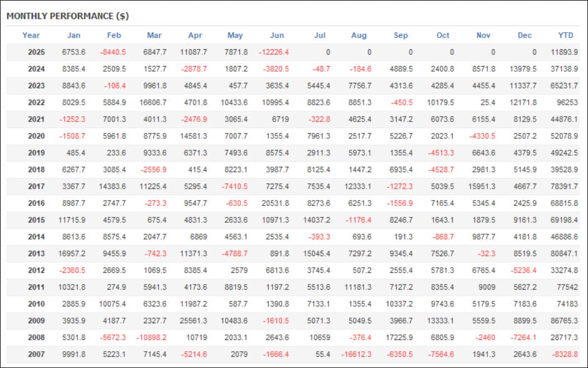This screenshot has height=368, width=588.
Task: Click the 25561.3 April 2009 value
Action: (x=194, y=321)
